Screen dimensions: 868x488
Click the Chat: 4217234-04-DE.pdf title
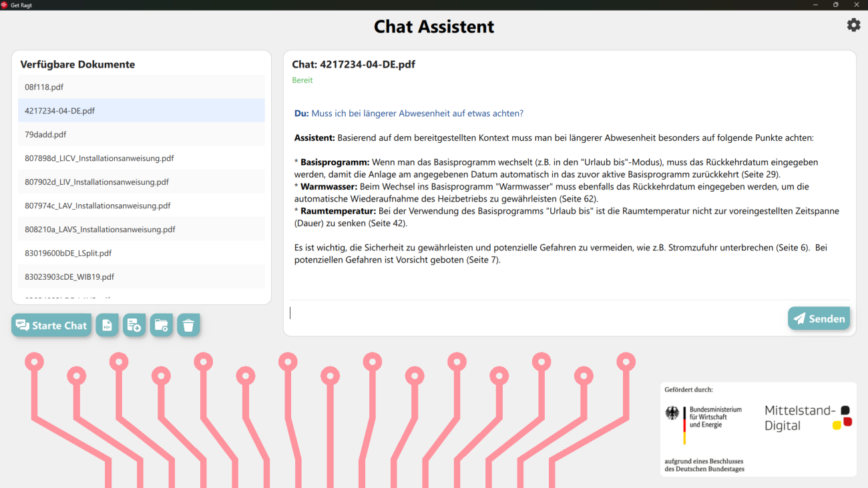pos(354,65)
